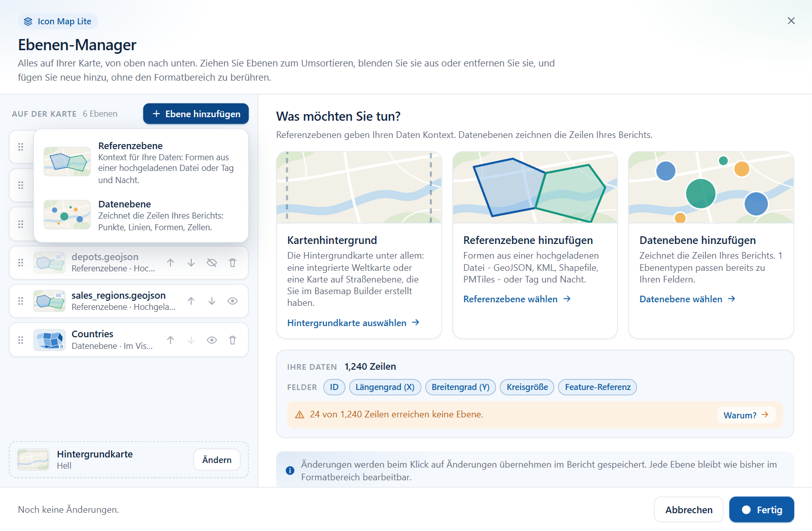Move depots.geojson layer up
Screen dimensions: 812x531
tap(171, 263)
